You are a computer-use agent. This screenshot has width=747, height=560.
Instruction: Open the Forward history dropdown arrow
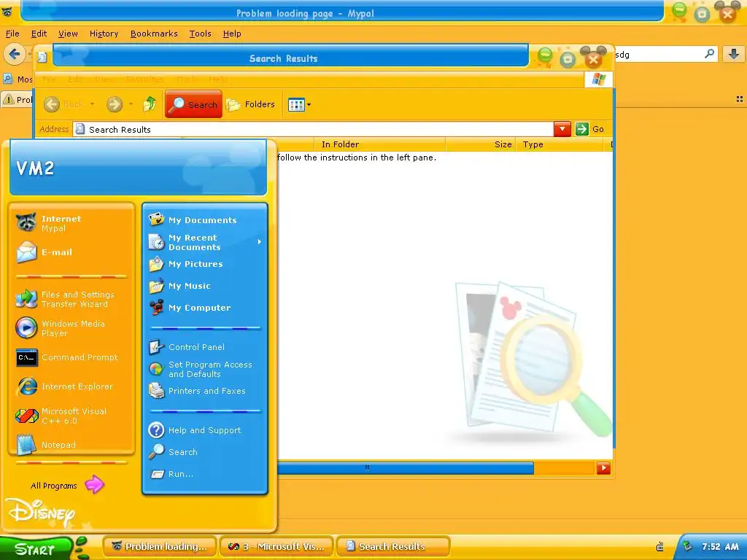coord(131,104)
